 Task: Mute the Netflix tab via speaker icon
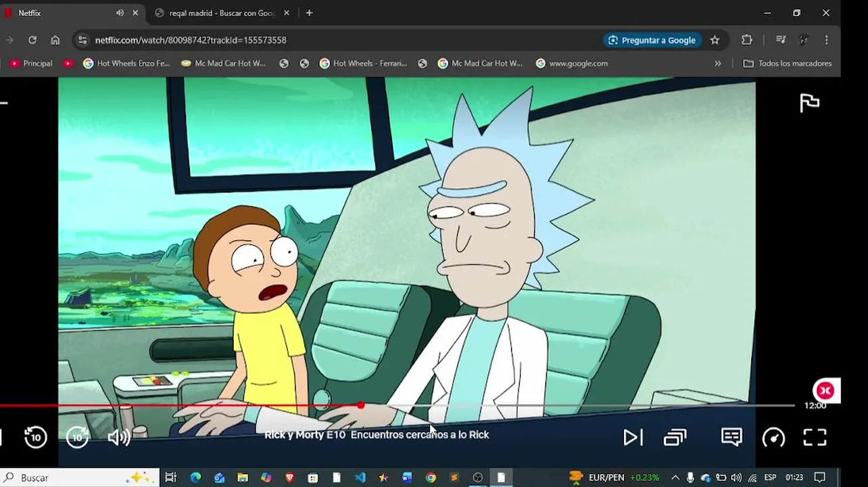[x=120, y=13]
